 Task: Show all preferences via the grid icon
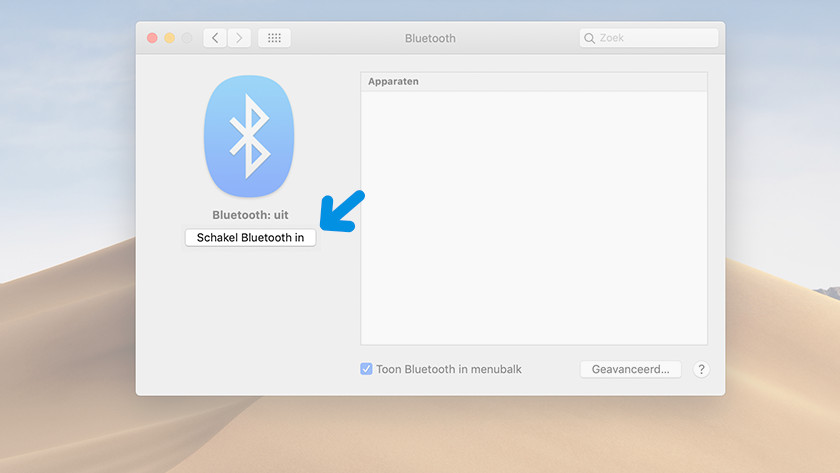click(274, 38)
